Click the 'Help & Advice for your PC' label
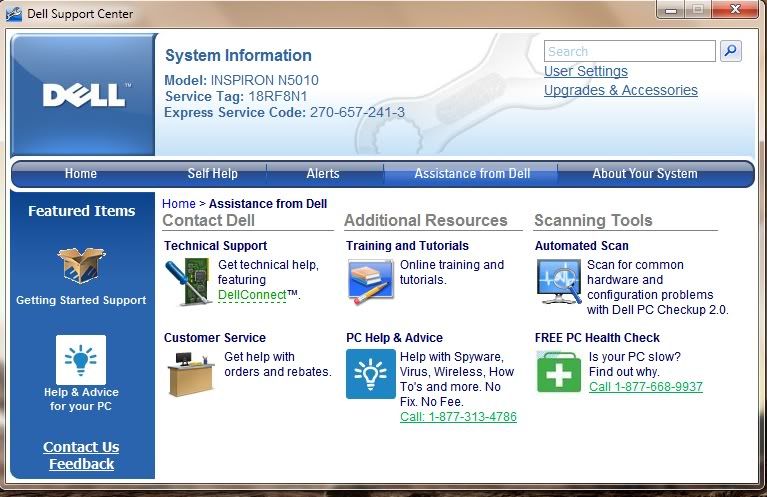 (81, 399)
